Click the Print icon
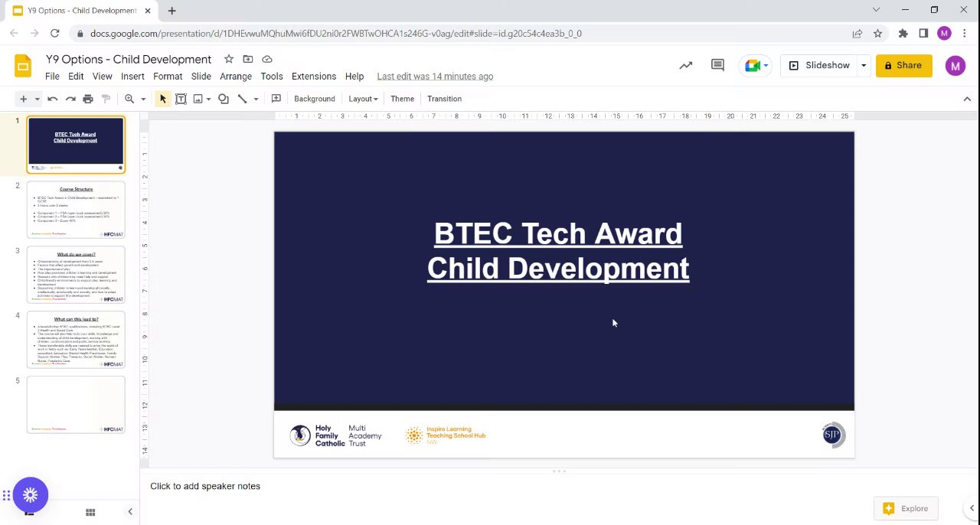 tap(88, 99)
